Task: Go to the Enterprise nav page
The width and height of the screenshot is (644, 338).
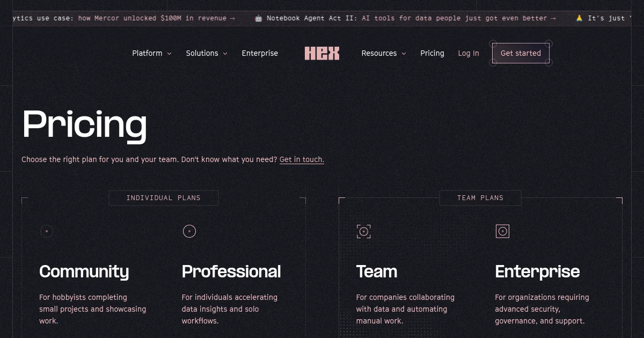Action: pyautogui.click(x=260, y=53)
